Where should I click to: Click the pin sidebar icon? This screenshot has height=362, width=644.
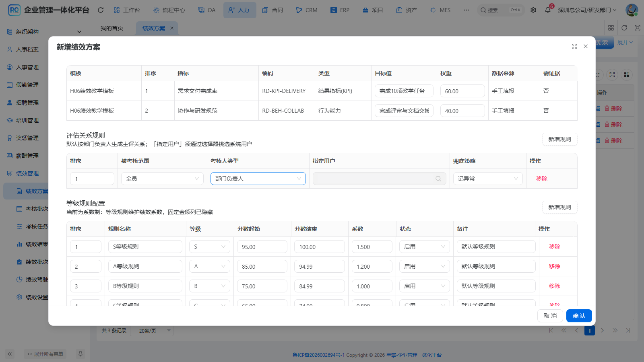click(x=80, y=354)
